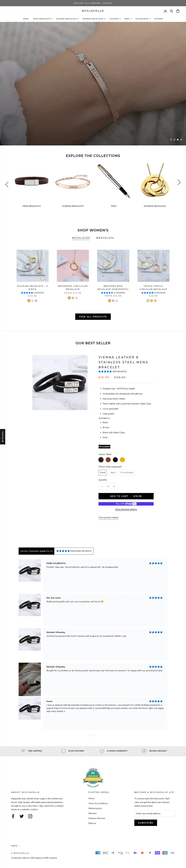Expand the Womens Necklaces menu
Image resolution: width=186 pixels, height=868 pixels.
coord(94,19)
